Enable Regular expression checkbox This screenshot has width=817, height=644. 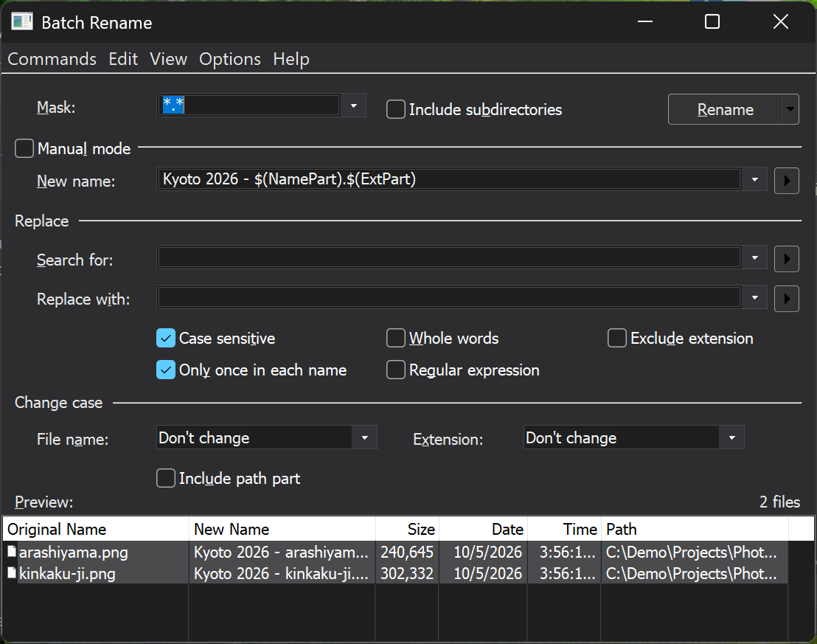pyautogui.click(x=395, y=370)
